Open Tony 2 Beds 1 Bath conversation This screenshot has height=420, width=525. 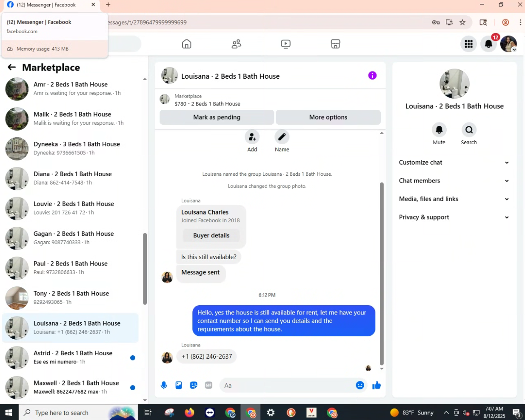pos(70,298)
